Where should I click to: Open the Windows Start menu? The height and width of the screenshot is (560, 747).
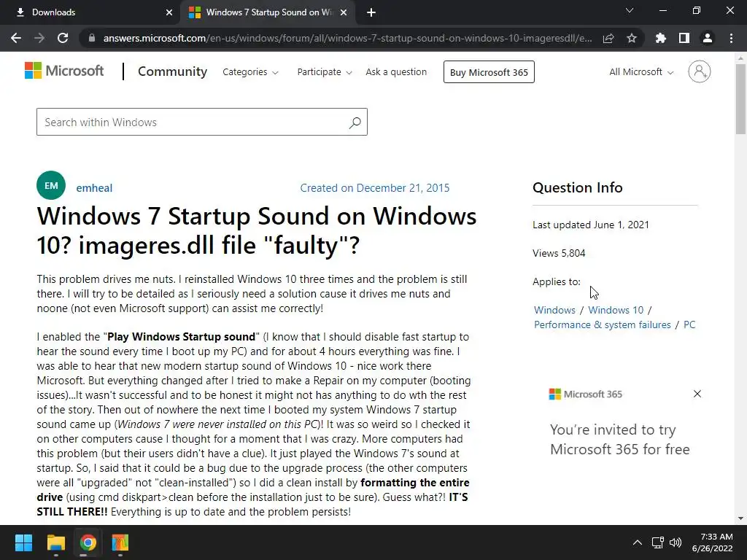click(23, 542)
